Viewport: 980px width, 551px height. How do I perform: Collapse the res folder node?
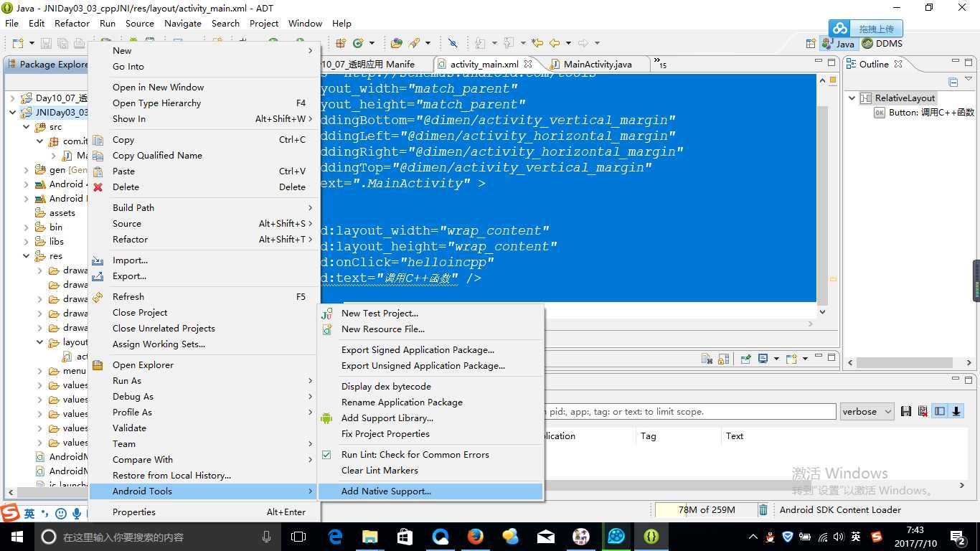27,256
